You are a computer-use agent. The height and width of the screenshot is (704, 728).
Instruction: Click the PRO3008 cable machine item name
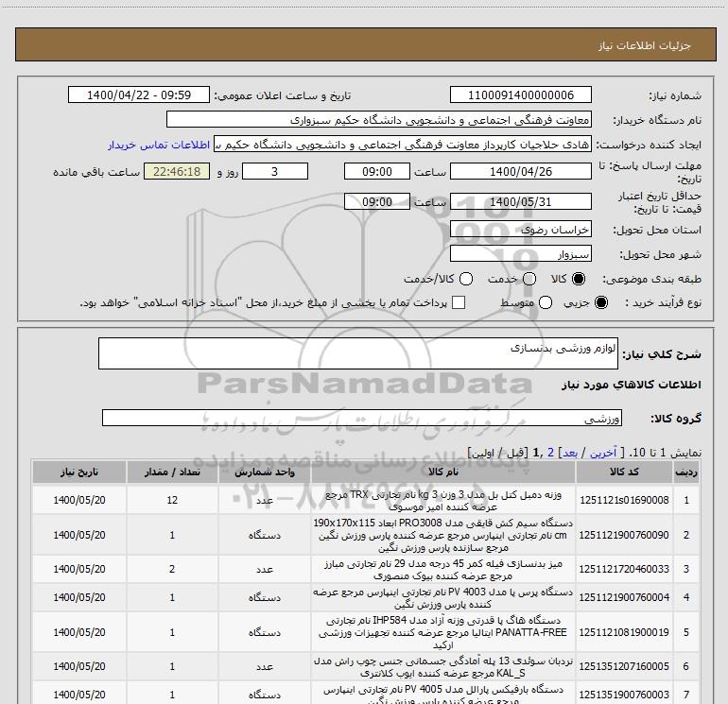[442, 535]
